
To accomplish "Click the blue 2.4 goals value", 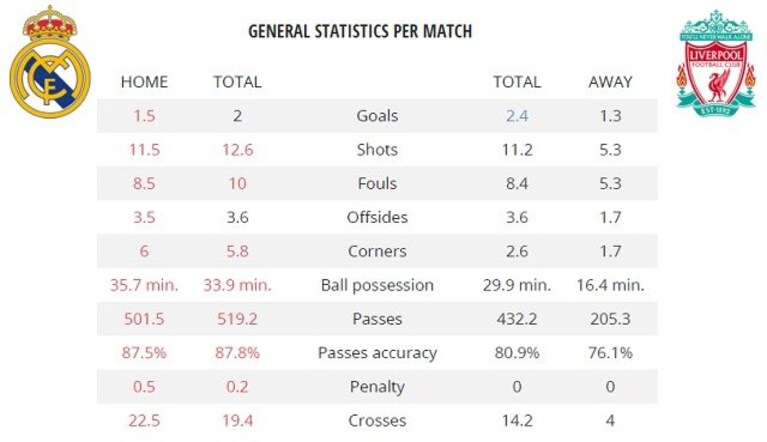I will point(517,116).
